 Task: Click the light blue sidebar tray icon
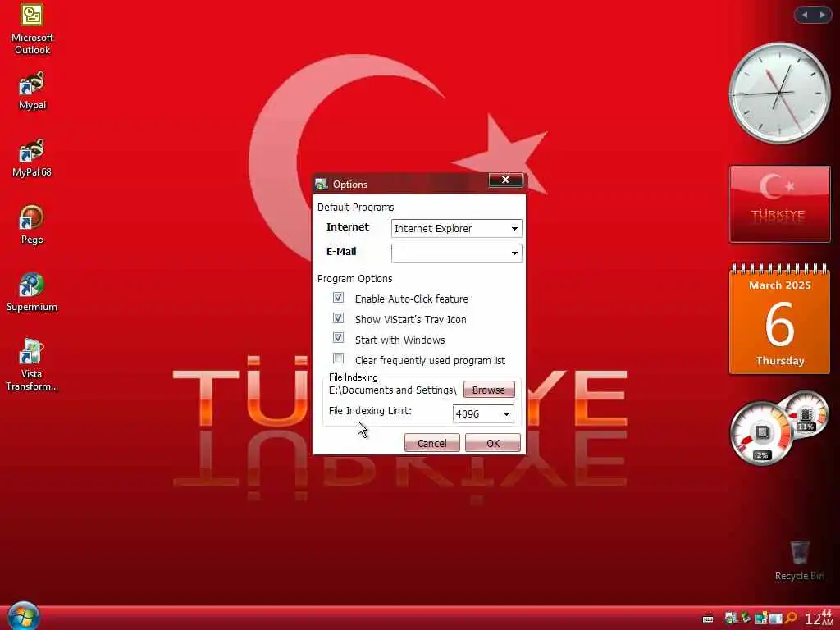click(776, 619)
